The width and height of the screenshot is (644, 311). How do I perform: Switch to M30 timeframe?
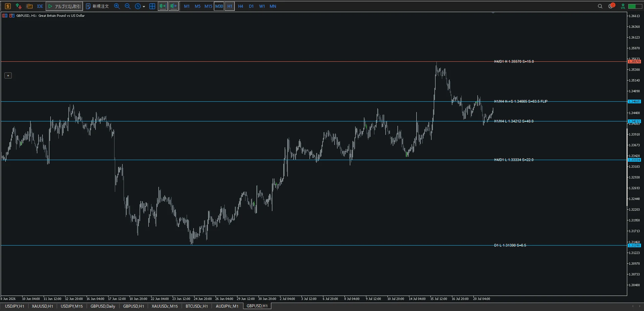coord(219,6)
